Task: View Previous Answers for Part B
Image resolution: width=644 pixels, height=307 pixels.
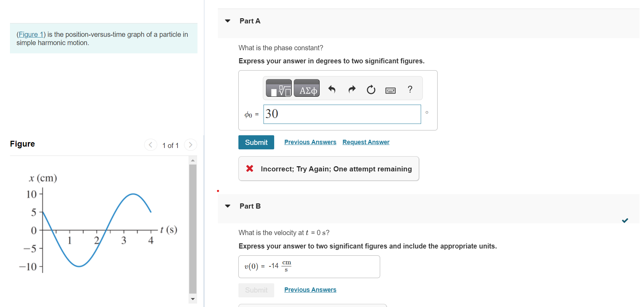Action: pyautogui.click(x=310, y=289)
